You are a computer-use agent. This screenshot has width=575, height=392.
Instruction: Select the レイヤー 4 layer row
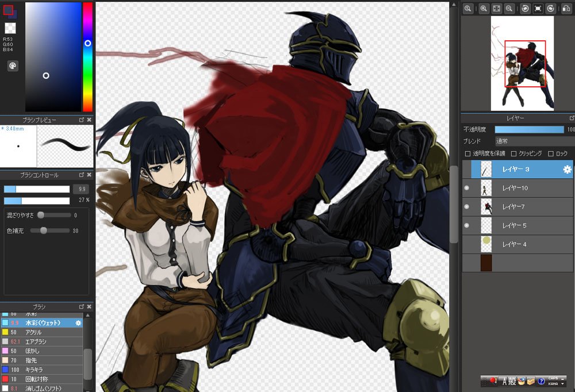point(517,244)
